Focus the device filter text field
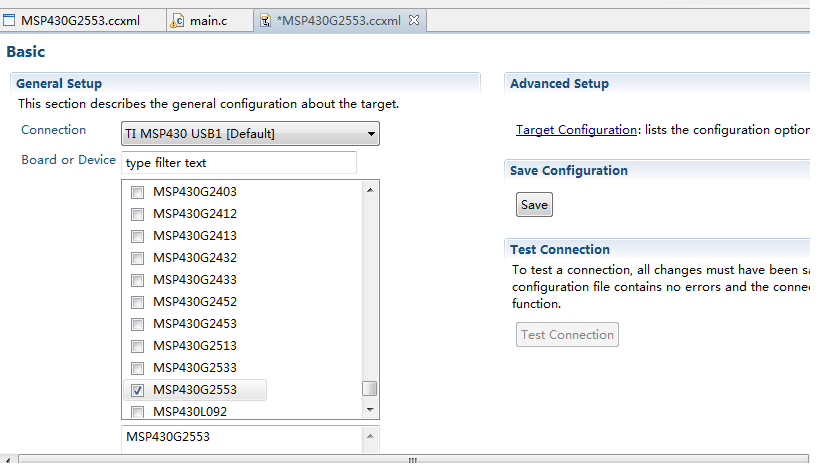This screenshot has height=472, width=836. (238, 162)
